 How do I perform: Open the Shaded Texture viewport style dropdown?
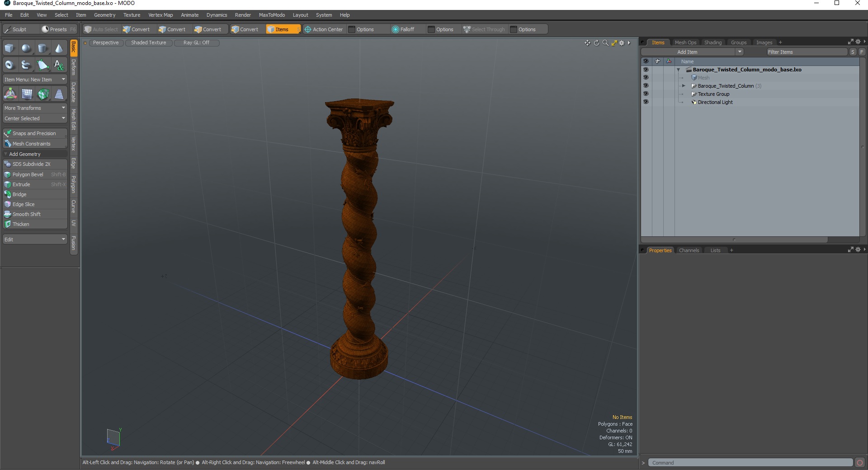(149, 42)
